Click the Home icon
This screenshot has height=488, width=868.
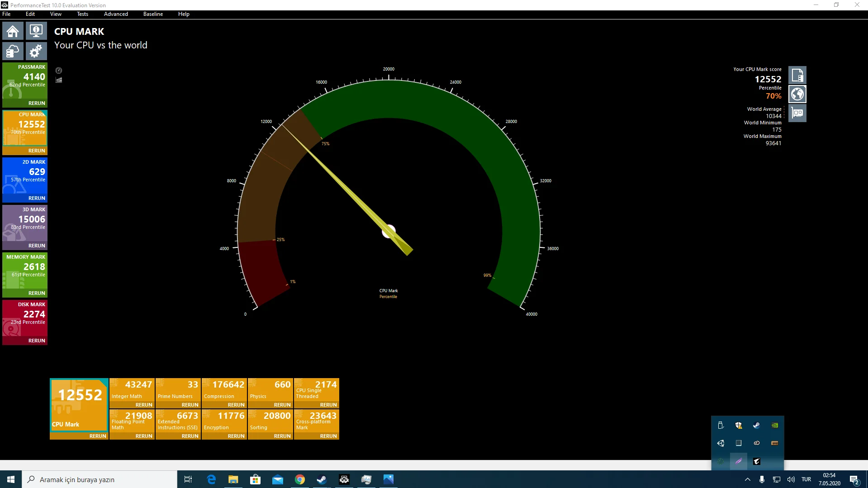pyautogui.click(x=13, y=31)
